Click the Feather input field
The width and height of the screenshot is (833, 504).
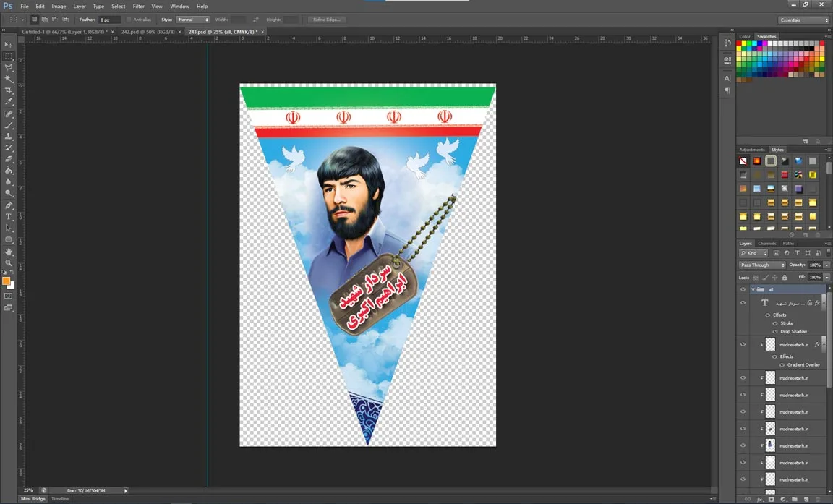pos(109,20)
